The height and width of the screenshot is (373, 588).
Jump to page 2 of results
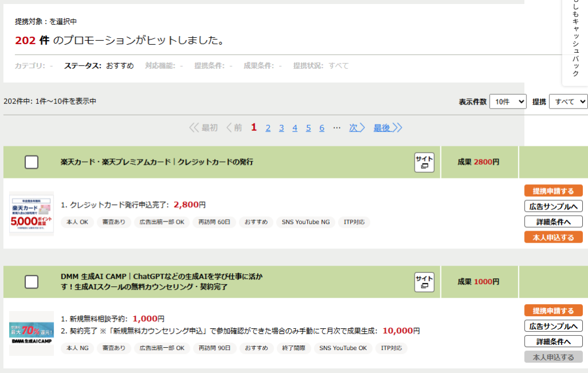click(268, 128)
